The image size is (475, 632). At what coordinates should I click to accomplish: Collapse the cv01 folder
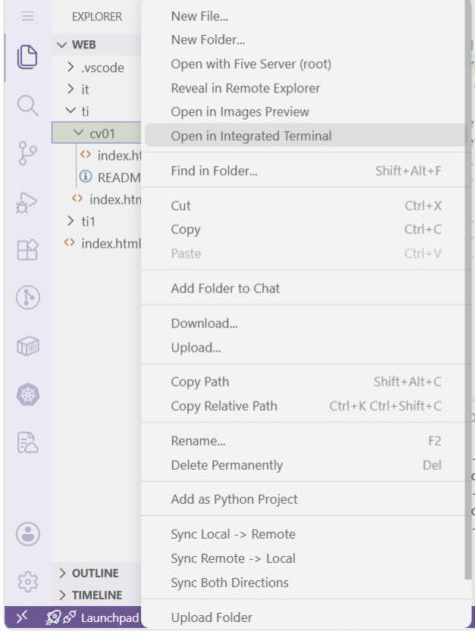[79, 133]
